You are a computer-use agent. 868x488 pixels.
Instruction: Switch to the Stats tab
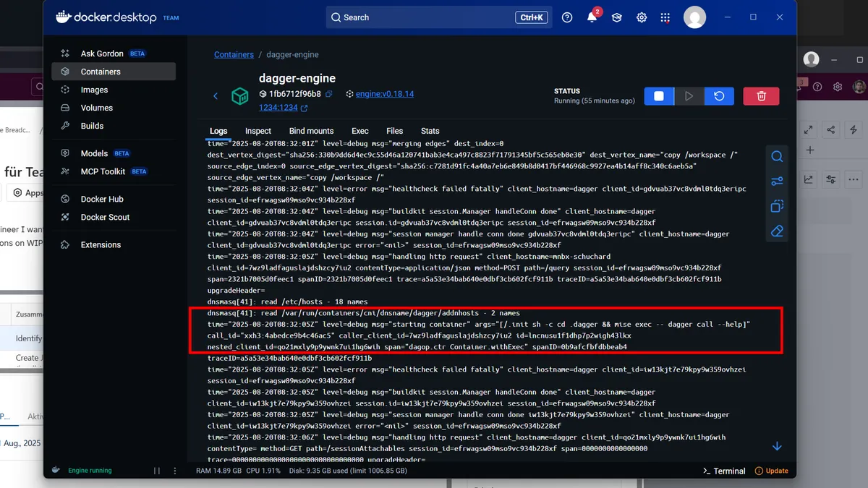click(x=430, y=131)
